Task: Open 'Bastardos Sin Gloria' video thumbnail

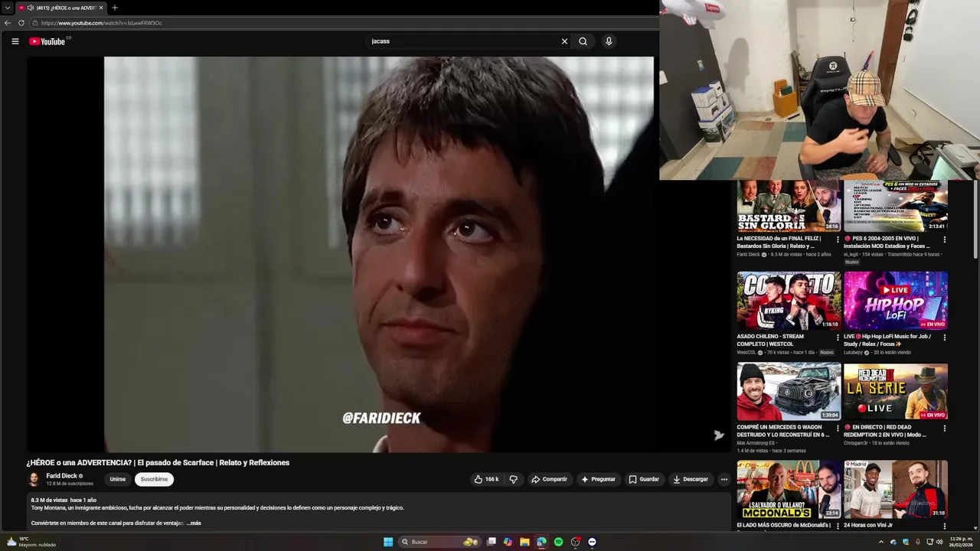Action: (x=789, y=205)
